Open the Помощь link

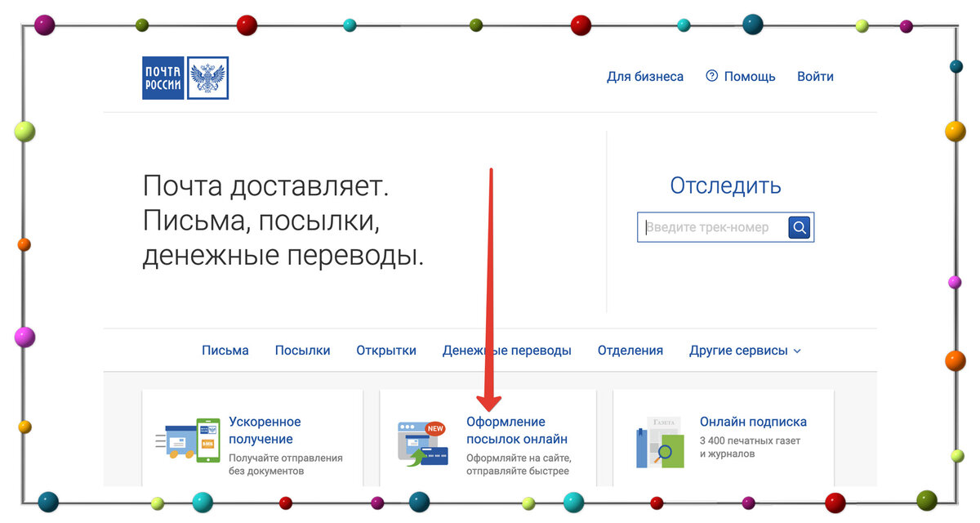coord(750,77)
